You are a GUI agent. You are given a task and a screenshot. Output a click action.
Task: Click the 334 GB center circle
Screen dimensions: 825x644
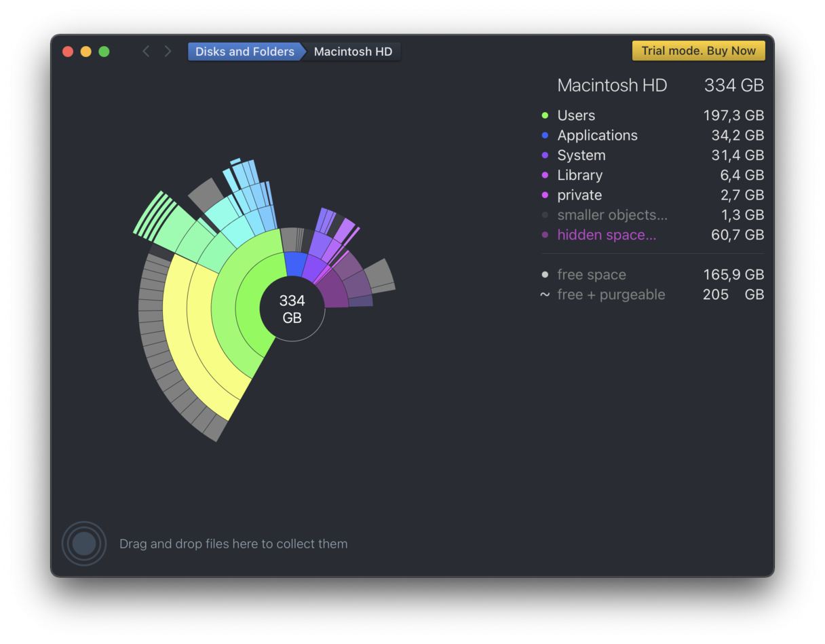tap(292, 309)
